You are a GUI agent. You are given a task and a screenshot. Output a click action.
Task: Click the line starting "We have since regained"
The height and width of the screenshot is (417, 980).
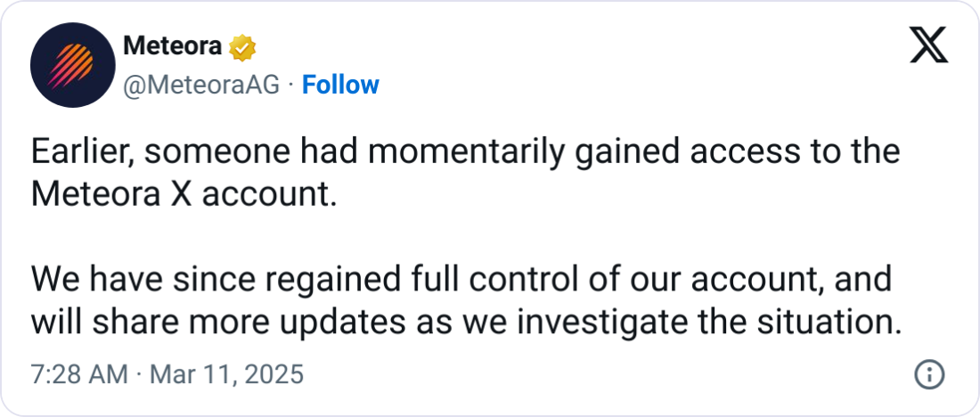coord(461,279)
